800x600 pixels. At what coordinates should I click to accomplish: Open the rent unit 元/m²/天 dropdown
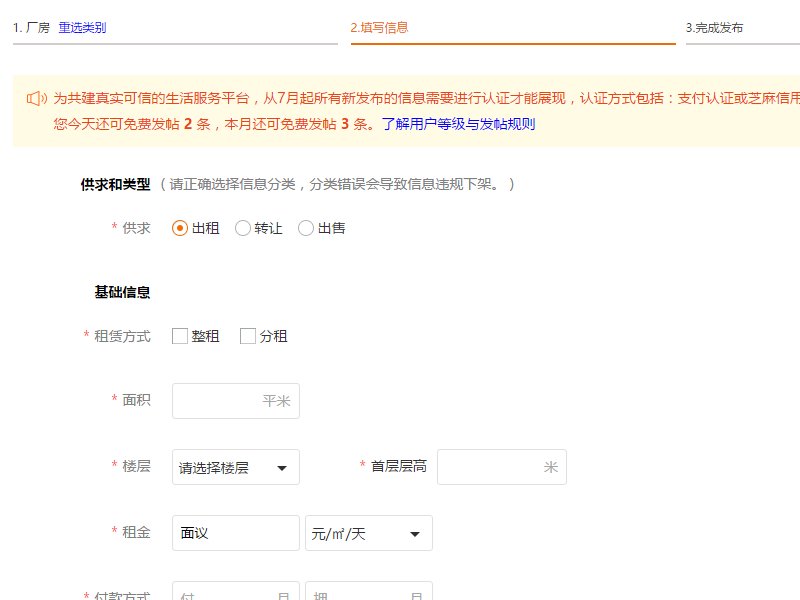[x=368, y=532]
